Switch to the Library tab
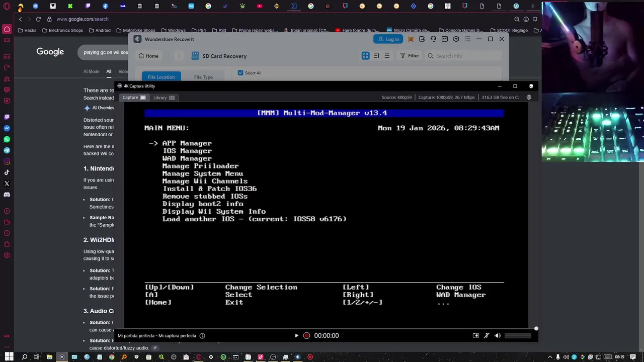This screenshot has width=644, height=362. 164,98
